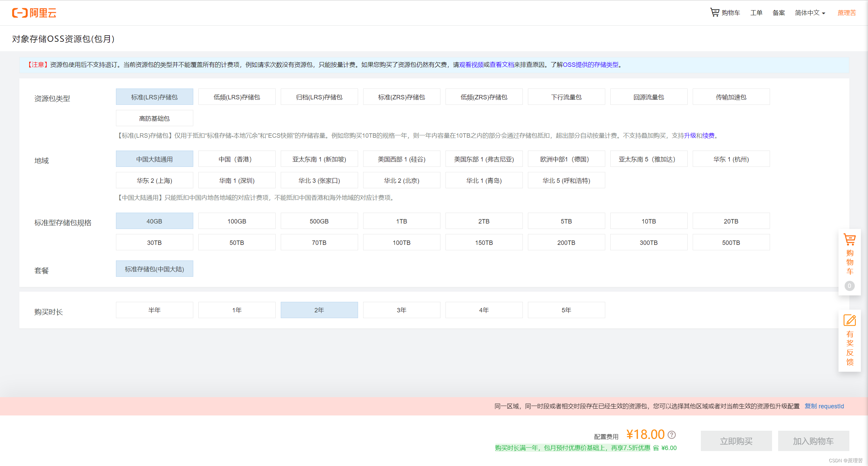Pick the 5TB storage size

567,221
